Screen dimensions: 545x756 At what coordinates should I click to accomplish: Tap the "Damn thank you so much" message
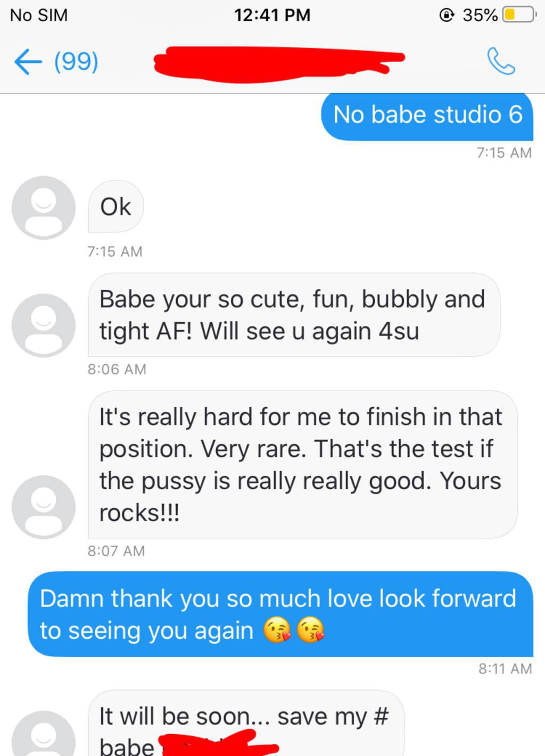coord(280,614)
